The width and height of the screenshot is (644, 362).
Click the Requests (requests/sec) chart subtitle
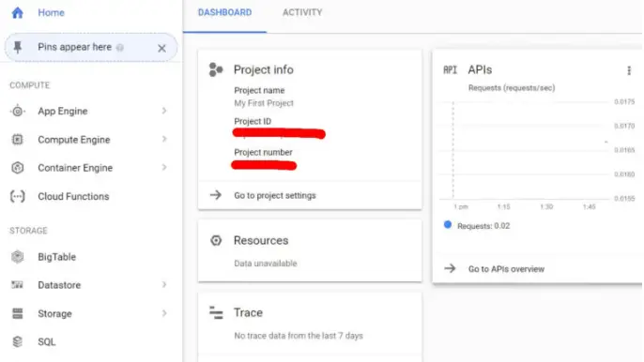click(x=512, y=88)
